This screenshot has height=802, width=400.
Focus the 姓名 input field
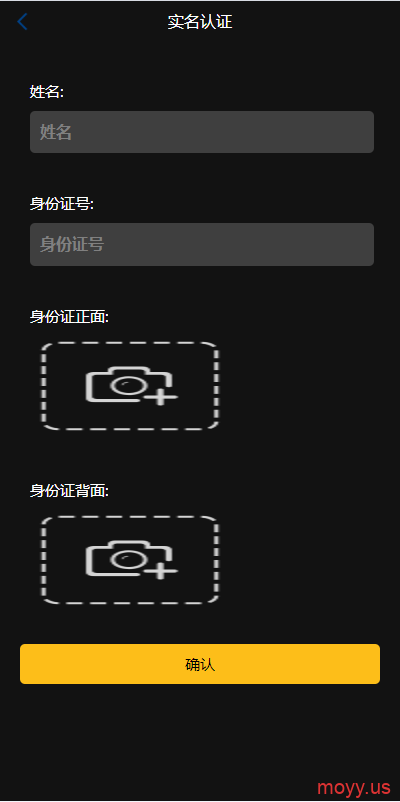[202, 132]
